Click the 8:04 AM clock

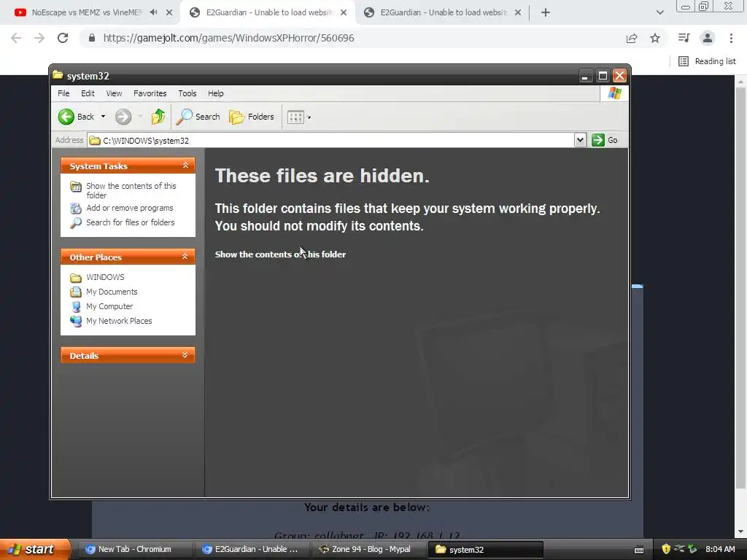pos(720,549)
